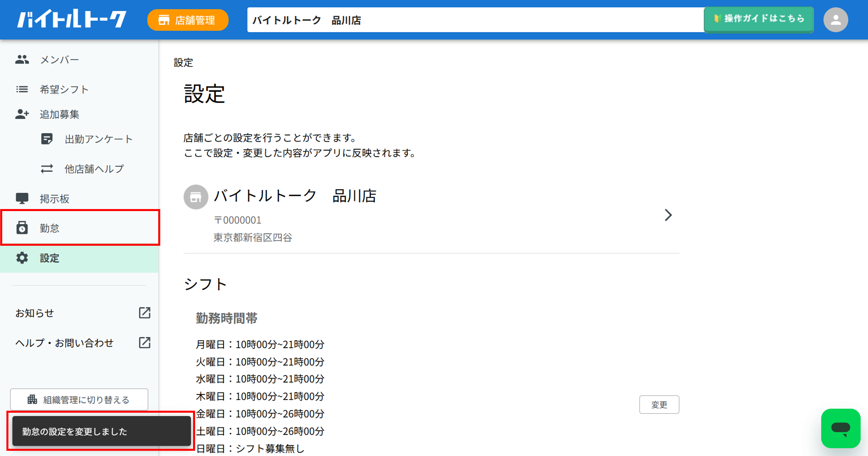Click the external link icon beside お知らせ
Screen dimensions: 868x456
coord(145,313)
